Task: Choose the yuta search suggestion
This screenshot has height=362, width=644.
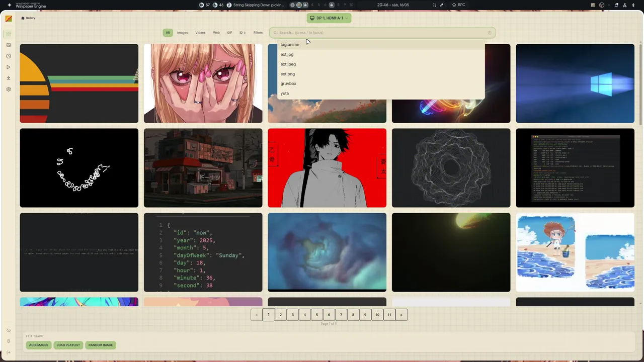Action: [x=381, y=93]
